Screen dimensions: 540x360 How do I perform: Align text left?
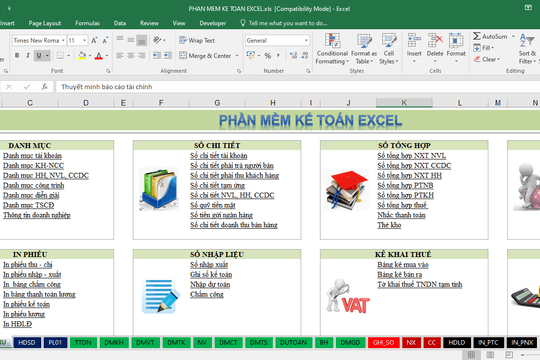pyautogui.click(x=120, y=55)
